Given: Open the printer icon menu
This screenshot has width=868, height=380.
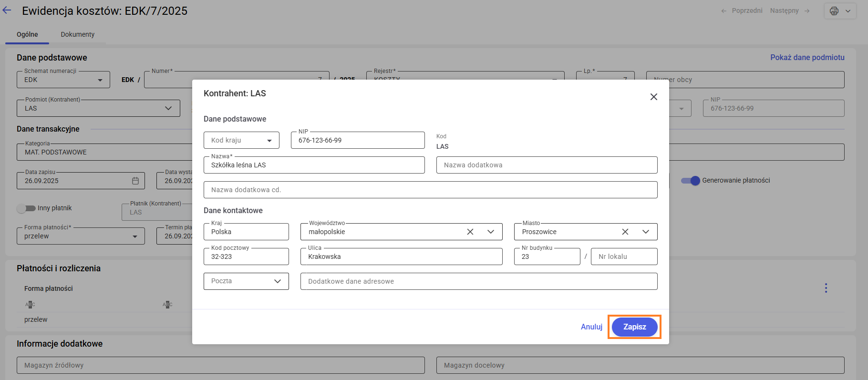Looking at the screenshot, I should 840,11.
